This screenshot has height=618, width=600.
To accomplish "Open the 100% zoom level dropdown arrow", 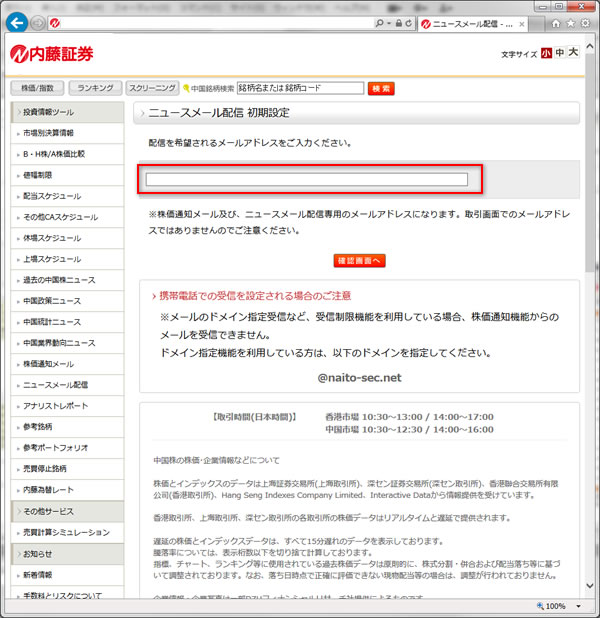I will (578, 606).
